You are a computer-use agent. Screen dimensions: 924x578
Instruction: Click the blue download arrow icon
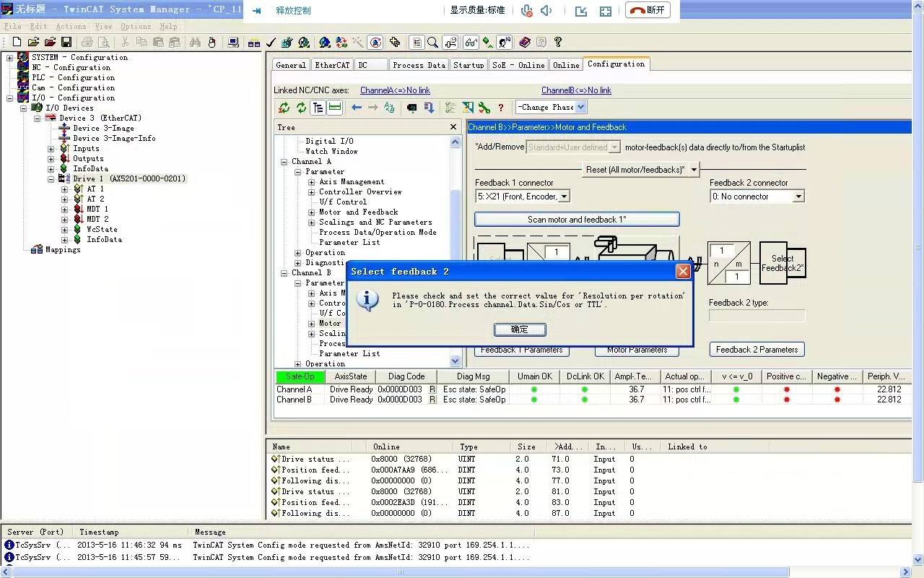pyautogui.click(x=429, y=108)
